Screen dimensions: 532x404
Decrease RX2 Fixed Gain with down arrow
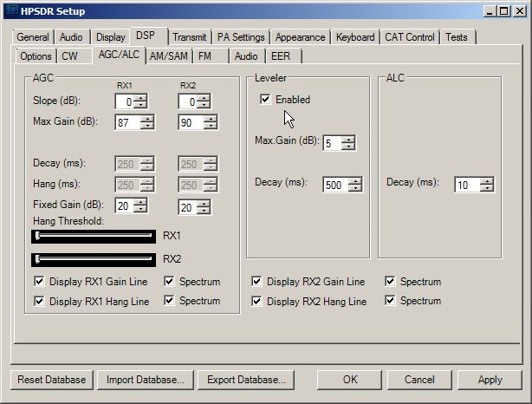point(204,211)
